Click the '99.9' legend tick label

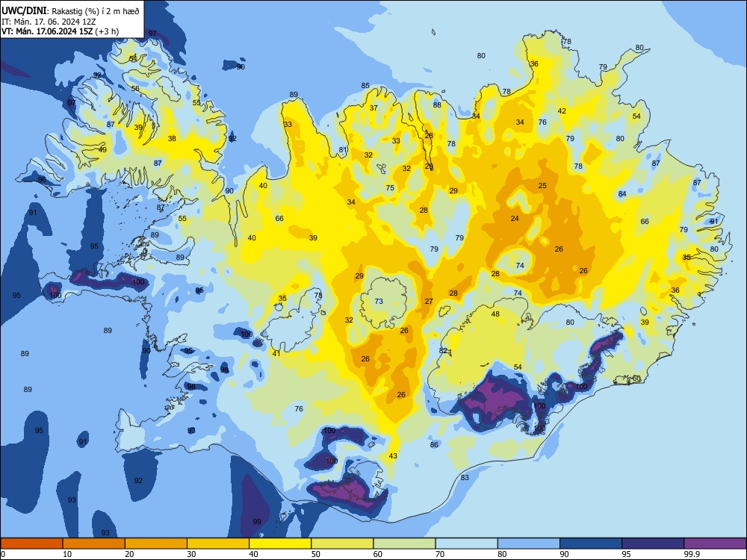pyautogui.click(x=692, y=554)
